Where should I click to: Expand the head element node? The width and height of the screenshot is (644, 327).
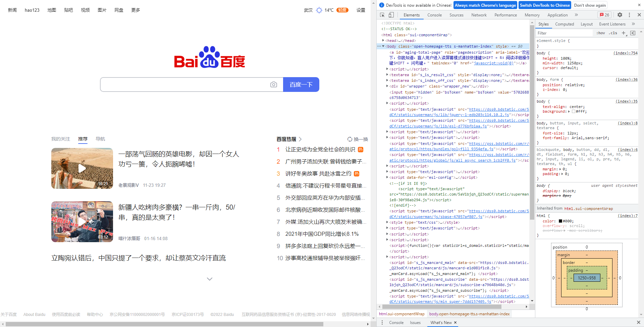coord(383,41)
